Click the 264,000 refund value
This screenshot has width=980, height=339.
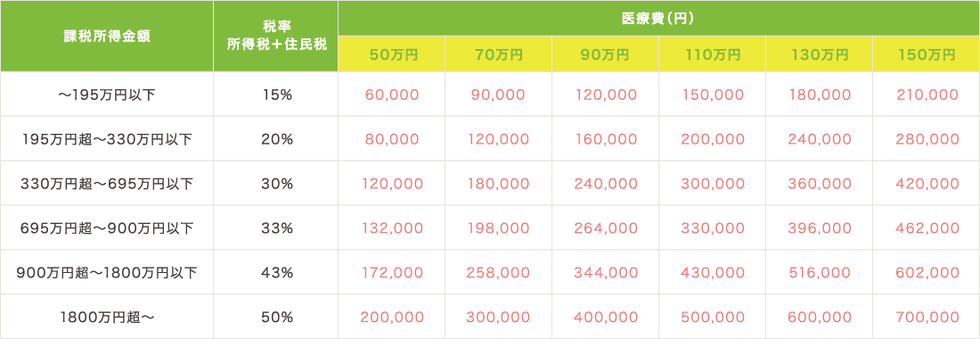tap(605, 227)
